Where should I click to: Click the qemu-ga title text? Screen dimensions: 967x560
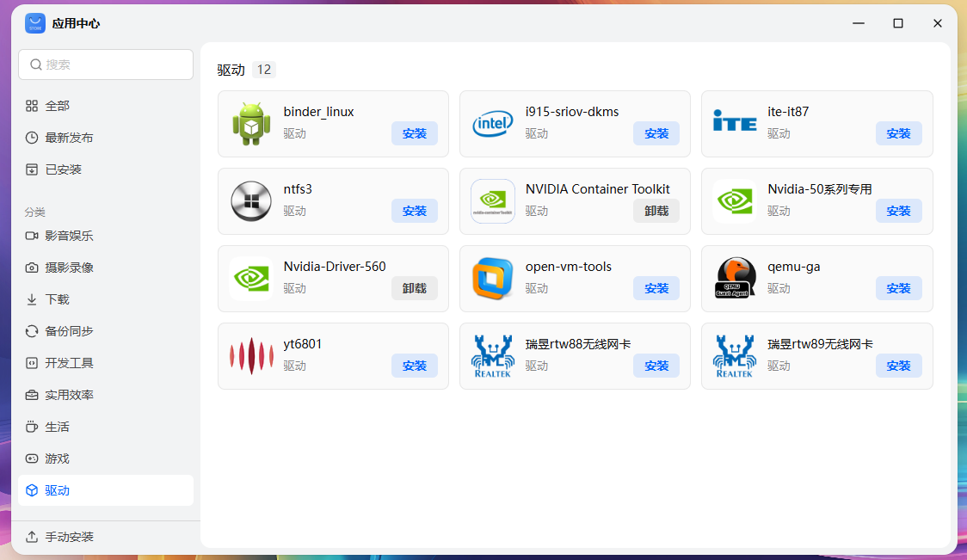click(x=794, y=267)
